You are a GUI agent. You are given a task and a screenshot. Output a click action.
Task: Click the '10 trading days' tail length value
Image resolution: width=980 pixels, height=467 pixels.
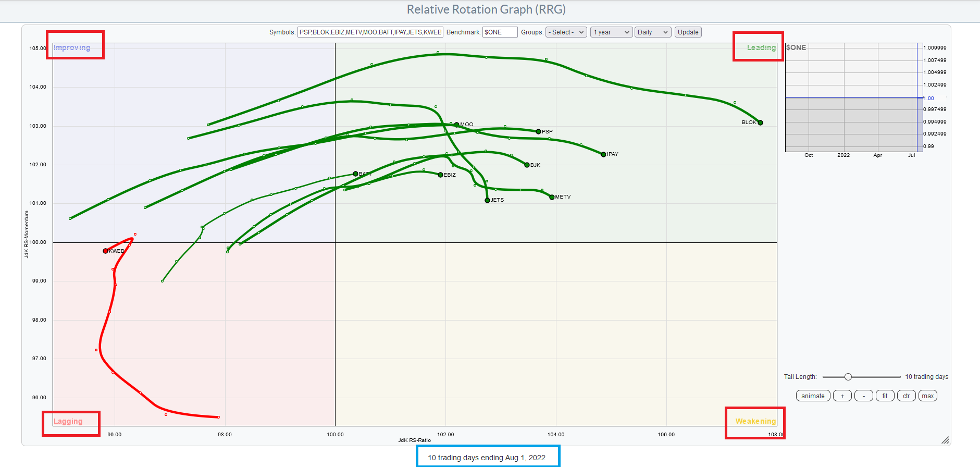[927, 377]
